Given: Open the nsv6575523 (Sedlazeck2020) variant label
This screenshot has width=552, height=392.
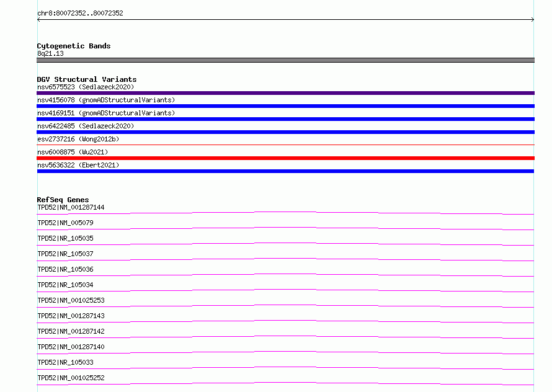Looking at the screenshot, I should pyautogui.click(x=86, y=87).
